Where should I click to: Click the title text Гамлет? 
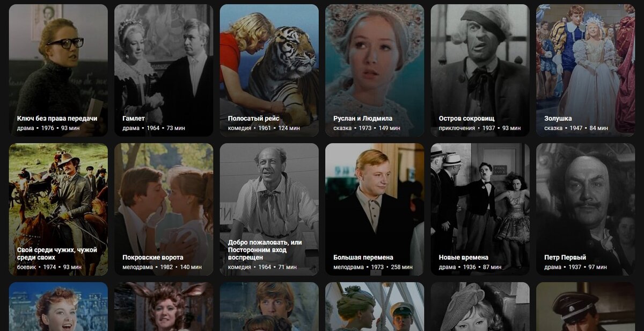[134, 118]
